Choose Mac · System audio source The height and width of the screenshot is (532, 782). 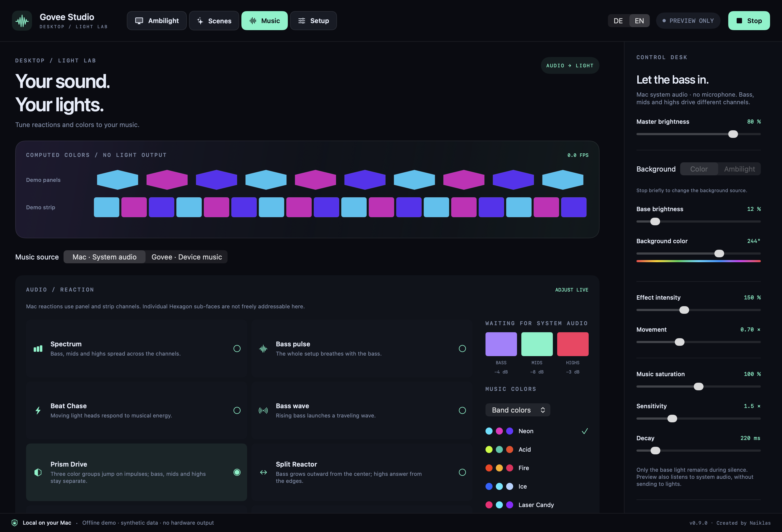click(x=104, y=257)
